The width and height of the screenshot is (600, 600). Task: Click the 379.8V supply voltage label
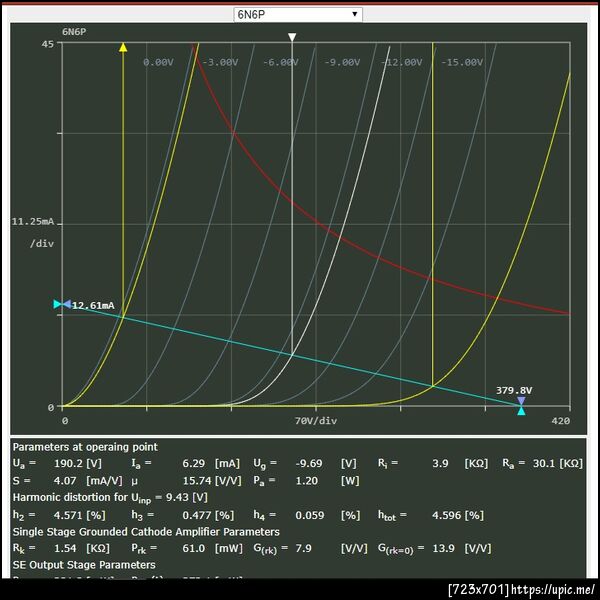514,390
